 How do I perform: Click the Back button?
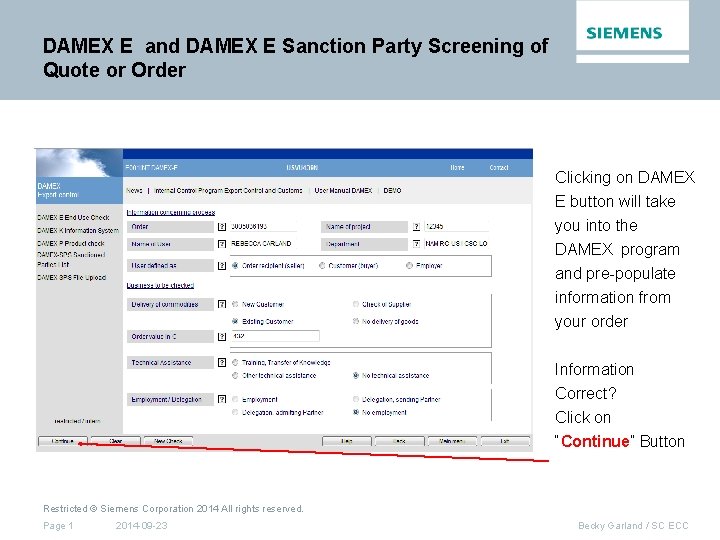[399, 441]
